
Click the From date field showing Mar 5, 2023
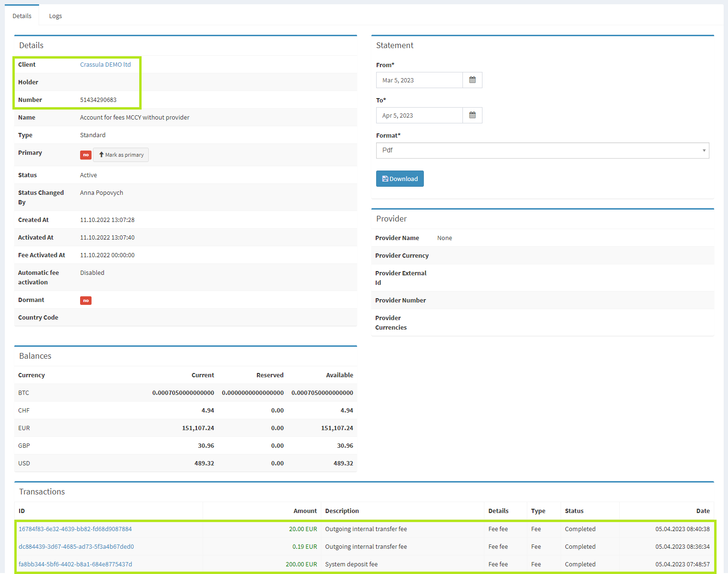tap(419, 80)
